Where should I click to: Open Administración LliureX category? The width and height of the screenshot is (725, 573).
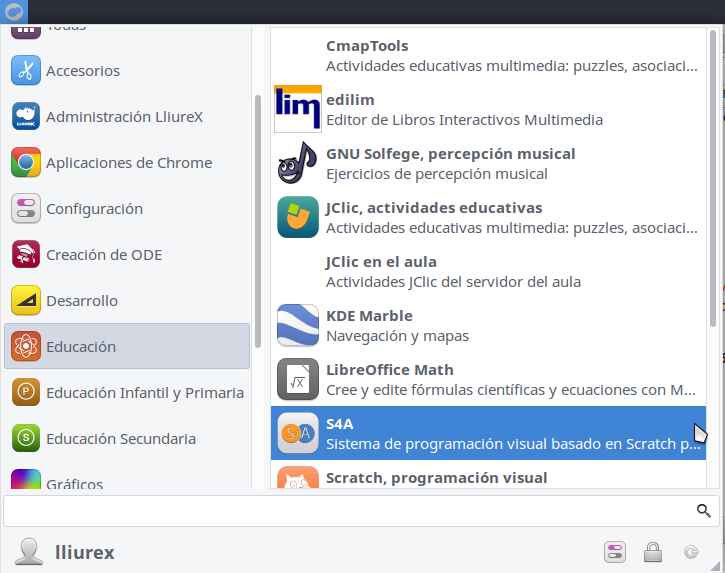pyautogui.click(x=124, y=117)
